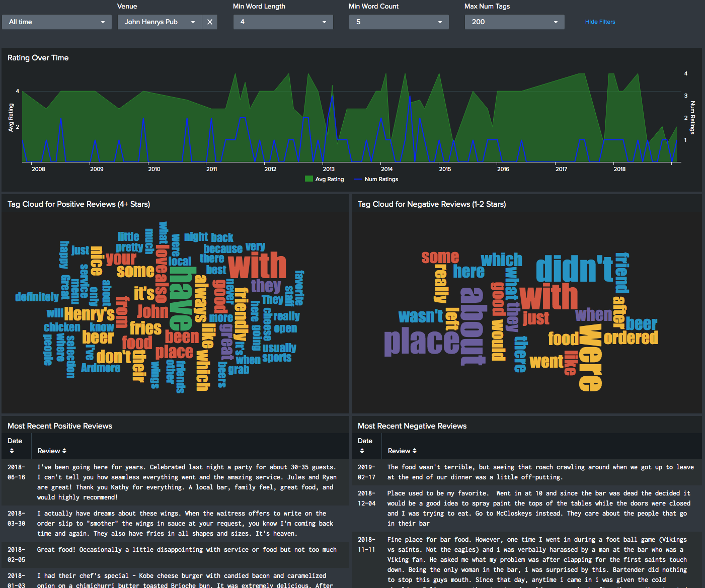705x588 pixels.
Task: Click 'chicken' in positive tag cloud
Action: point(62,327)
